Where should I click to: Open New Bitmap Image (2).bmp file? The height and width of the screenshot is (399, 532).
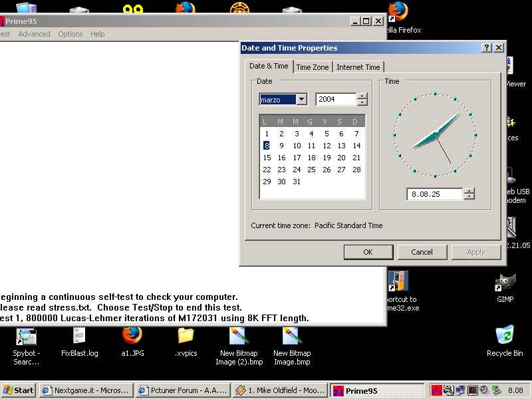[239, 336]
